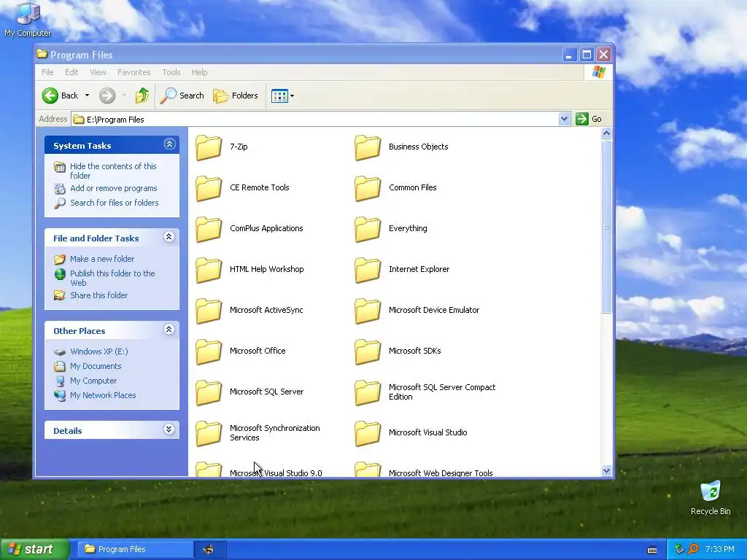The height and width of the screenshot is (560, 747).
Task: Click the vertical scrollbar up arrow
Action: (x=606, y=133)
